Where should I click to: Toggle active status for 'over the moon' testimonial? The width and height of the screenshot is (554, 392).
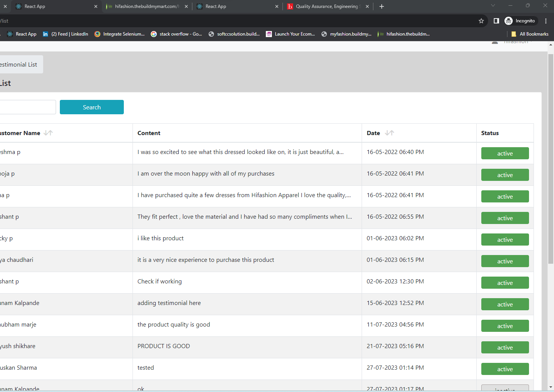tap(505, 175)
